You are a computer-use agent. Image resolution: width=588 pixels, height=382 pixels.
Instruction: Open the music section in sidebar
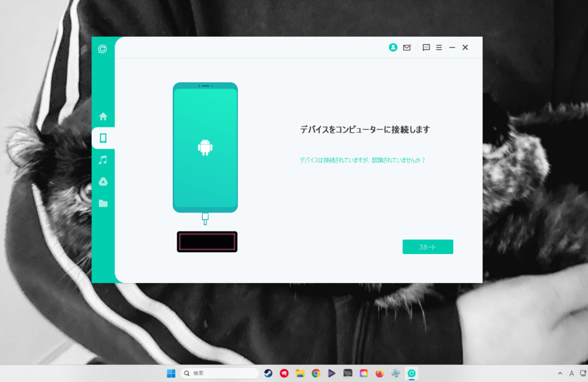pos(103,160)
